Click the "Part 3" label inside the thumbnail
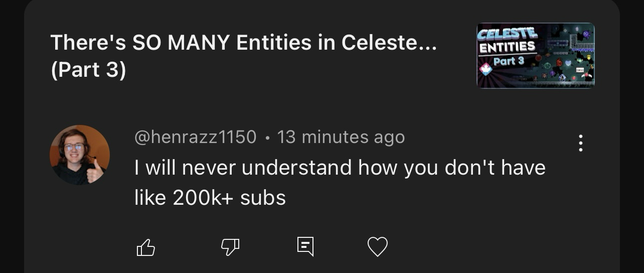Viewport: 644px width, 273px height. 508,61
